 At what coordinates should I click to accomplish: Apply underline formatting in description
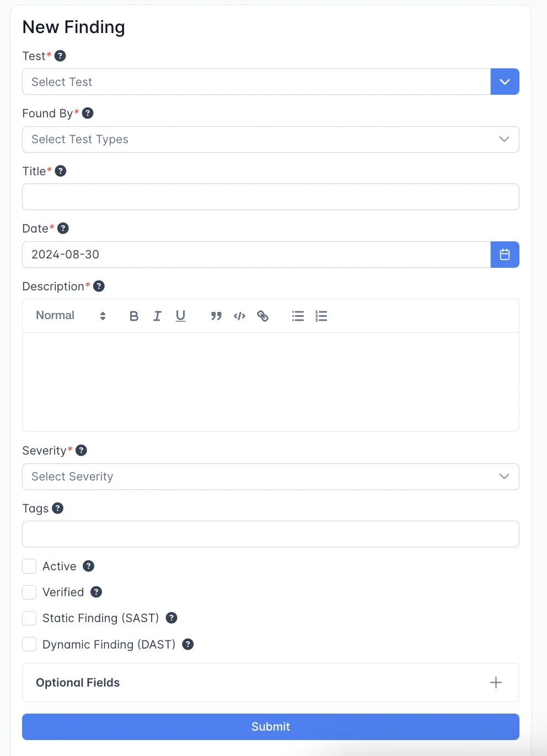tap(180, 316)
